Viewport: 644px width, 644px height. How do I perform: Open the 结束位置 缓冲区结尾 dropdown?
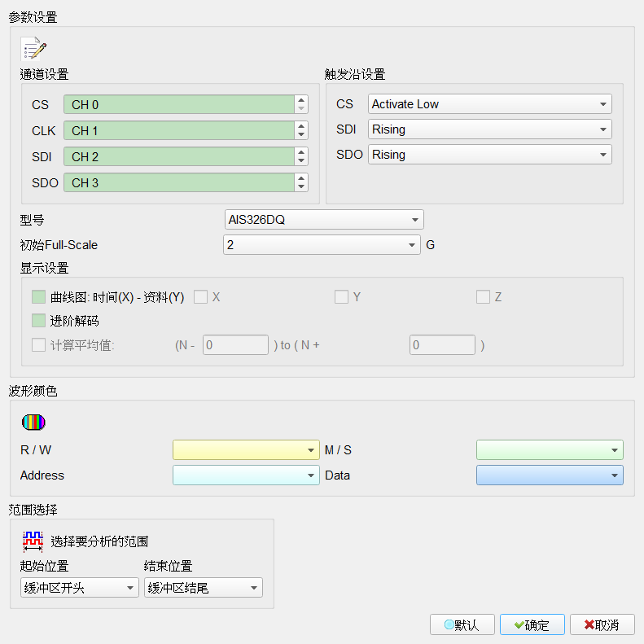point(204,587)
